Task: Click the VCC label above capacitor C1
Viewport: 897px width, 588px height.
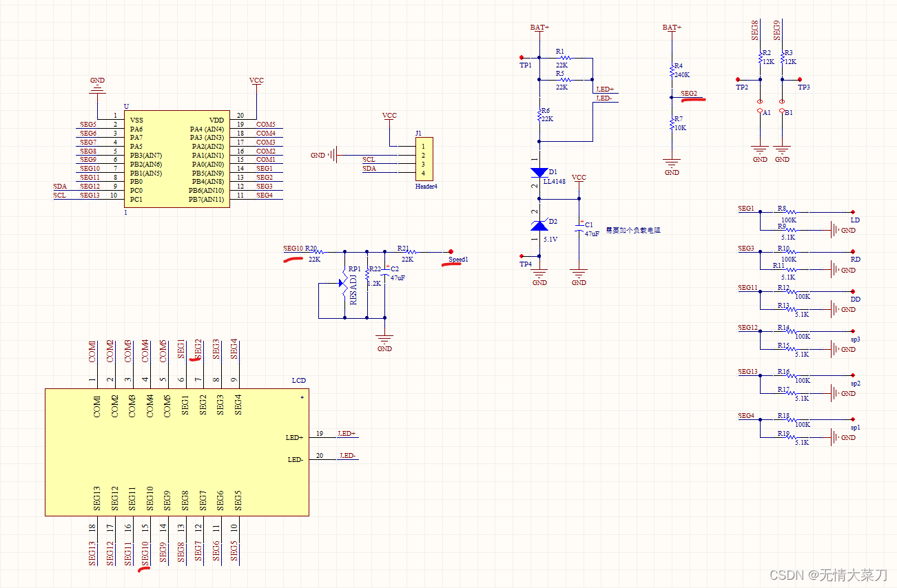Action: pos(579,178)
